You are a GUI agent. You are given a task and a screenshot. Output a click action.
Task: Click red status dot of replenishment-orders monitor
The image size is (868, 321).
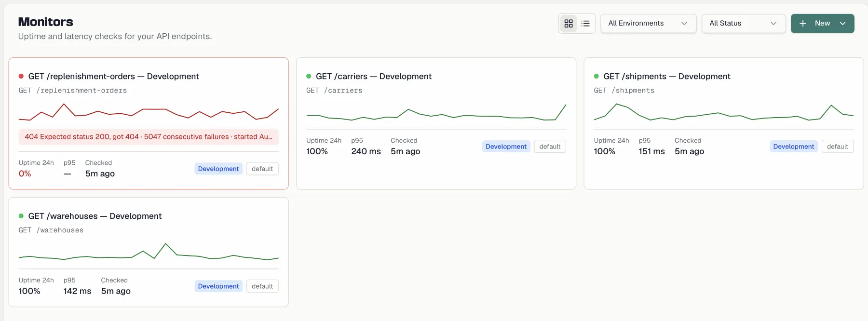click(x=21, y=76)
